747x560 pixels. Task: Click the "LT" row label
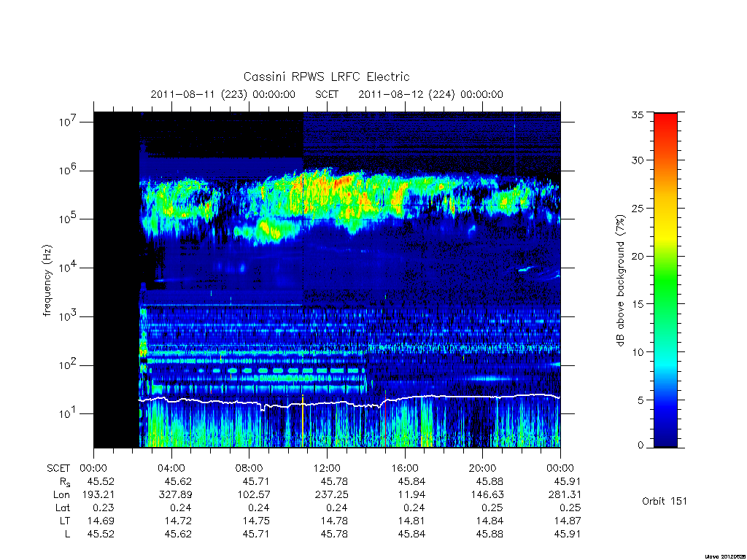pyautogui.click(x=65, y=521)
